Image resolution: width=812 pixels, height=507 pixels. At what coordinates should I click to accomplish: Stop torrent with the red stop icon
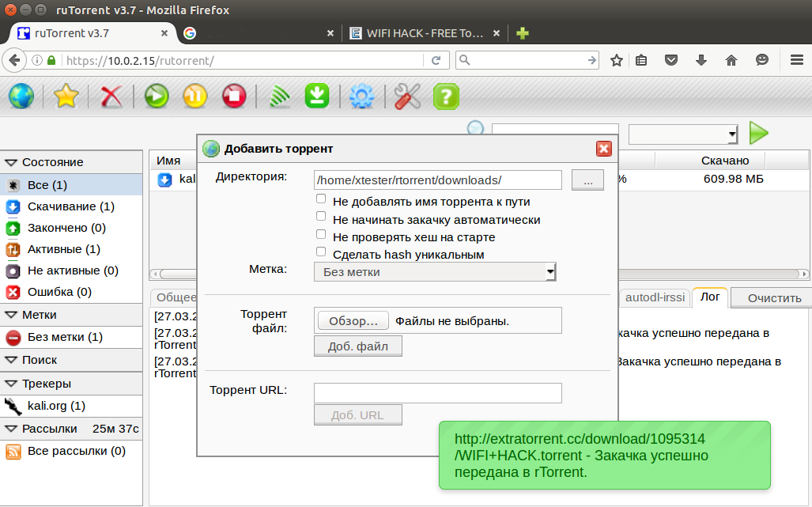[234, 96]
